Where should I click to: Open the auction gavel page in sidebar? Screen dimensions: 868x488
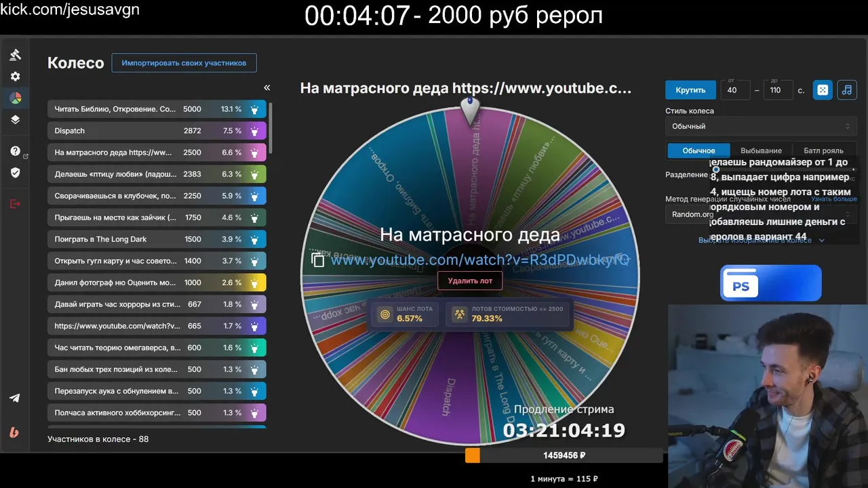tap(15, 55)
